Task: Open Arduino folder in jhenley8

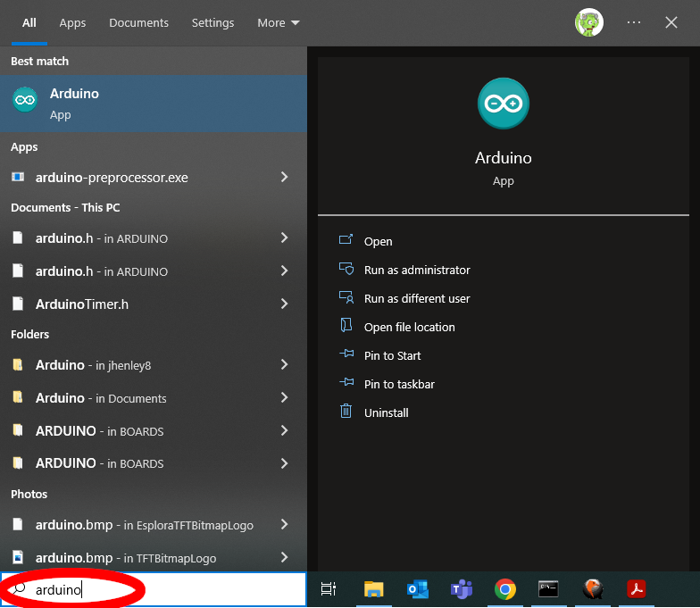Action: click(154, 364)
